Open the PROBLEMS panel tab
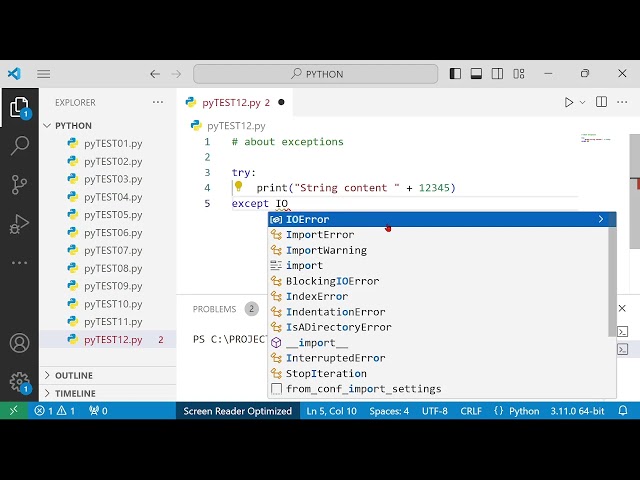Screen dimensions: 640x480 pos(214,309)
